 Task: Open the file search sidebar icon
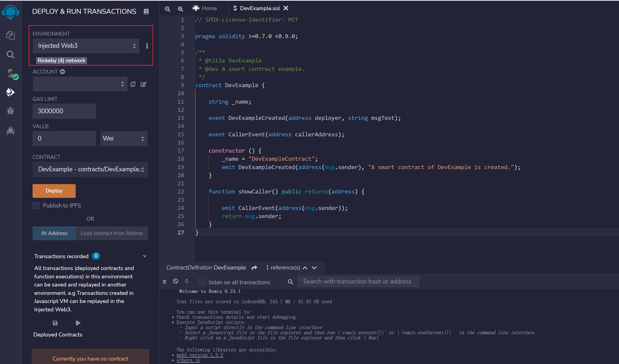click(10, 55)
